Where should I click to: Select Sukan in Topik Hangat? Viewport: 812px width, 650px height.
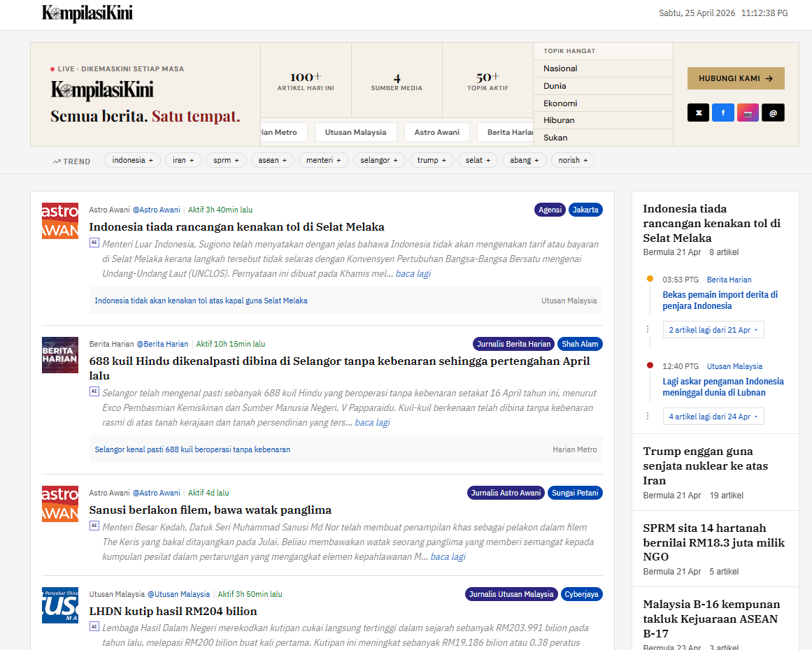[x=604, y=138]
